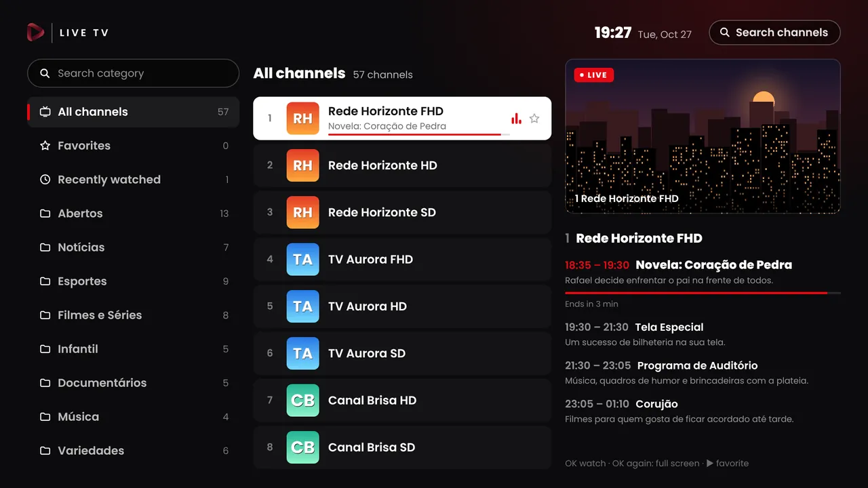Click the live preview thumbnail of city skyline

(x=703, y=136)
